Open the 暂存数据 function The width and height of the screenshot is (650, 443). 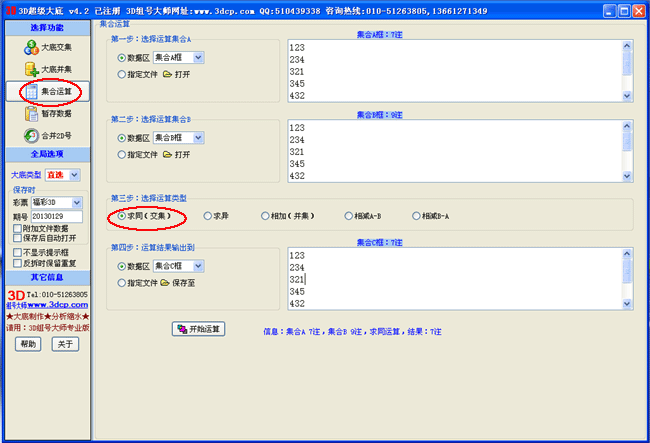[49, 114]
